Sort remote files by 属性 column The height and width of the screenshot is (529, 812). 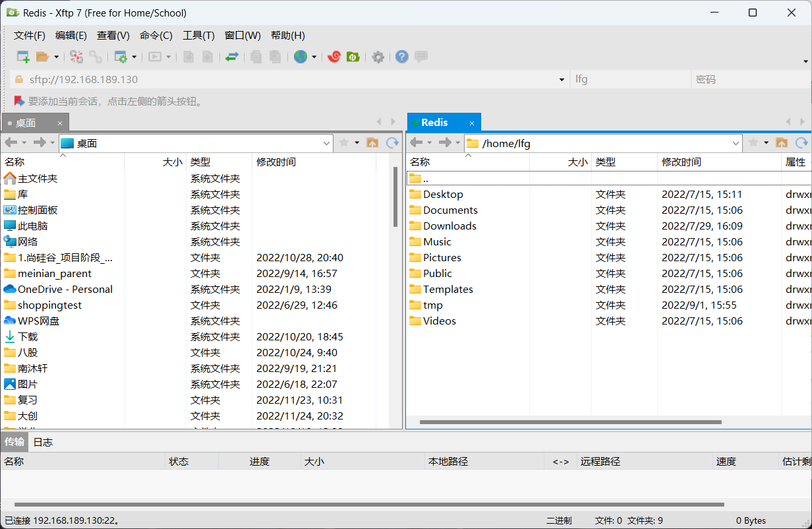796,162
